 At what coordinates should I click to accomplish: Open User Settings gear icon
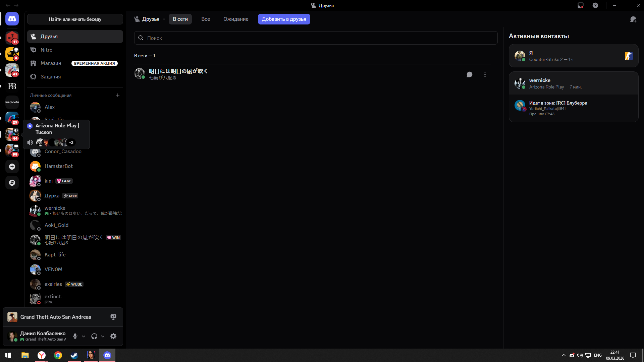pos(113,336)
